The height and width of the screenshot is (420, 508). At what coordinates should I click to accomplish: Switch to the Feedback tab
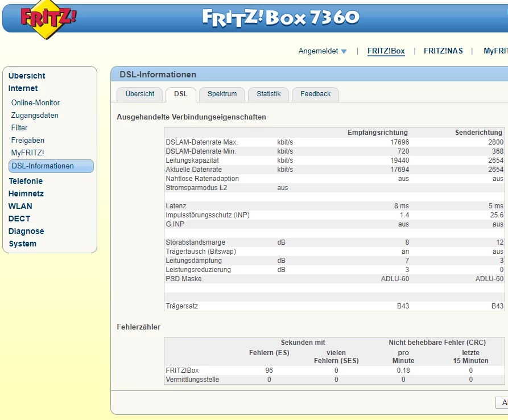(x=316, y=94)
